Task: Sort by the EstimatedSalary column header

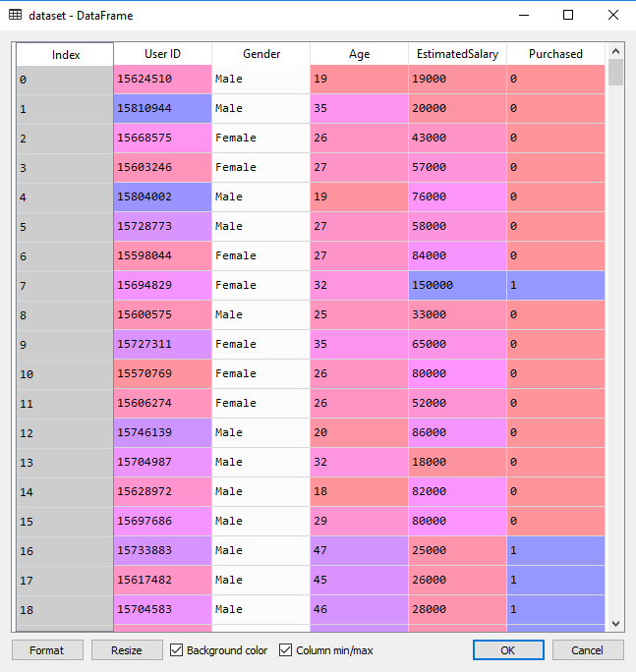Action: pyautogui.click(x=457, y=54)
